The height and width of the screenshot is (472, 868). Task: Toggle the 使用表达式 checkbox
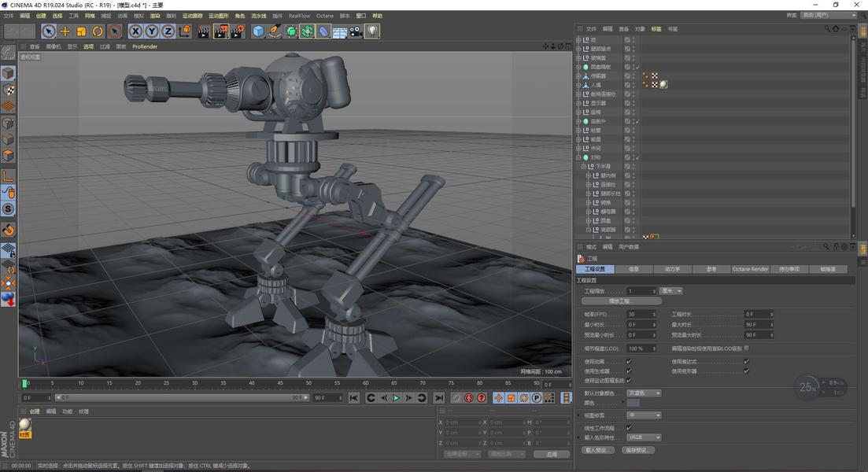coord(746,362)
